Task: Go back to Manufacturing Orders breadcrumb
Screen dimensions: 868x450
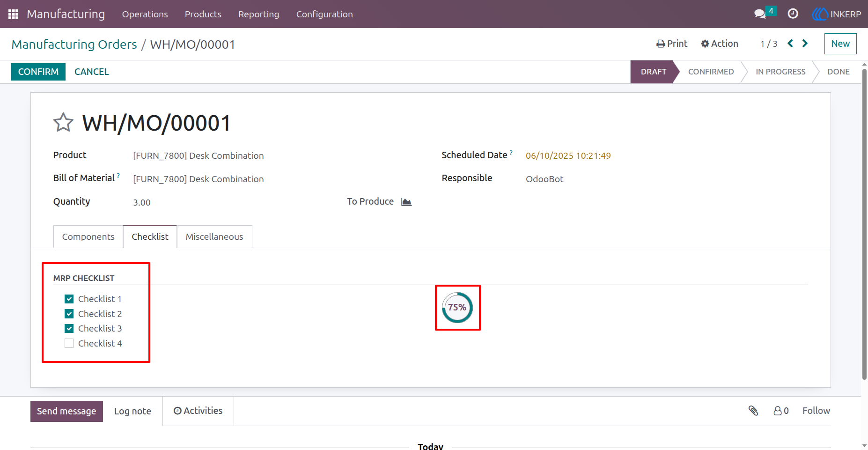Action: (74, 44)
